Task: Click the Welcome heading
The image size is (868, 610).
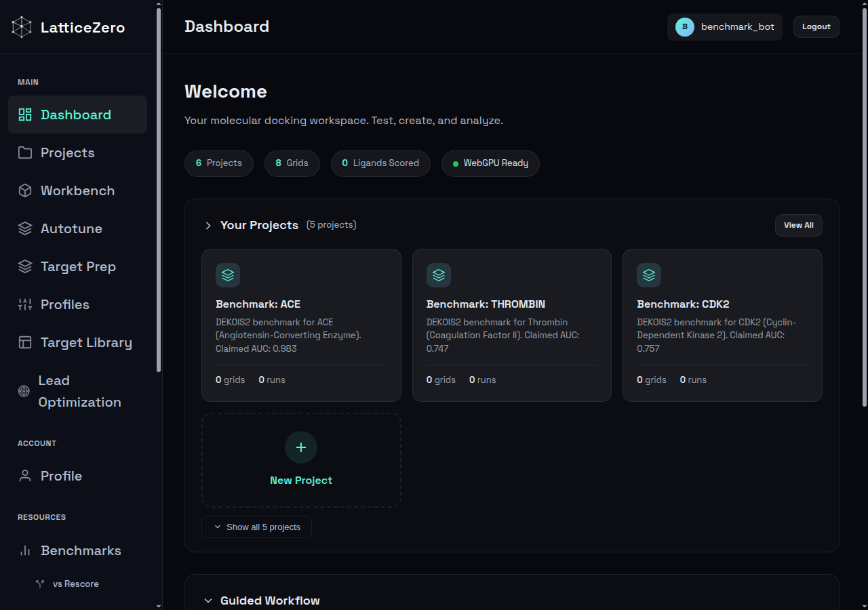Action: 226,91
